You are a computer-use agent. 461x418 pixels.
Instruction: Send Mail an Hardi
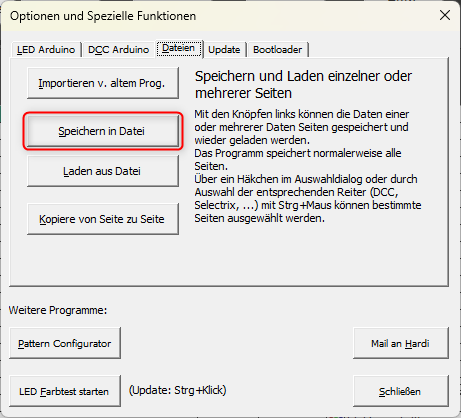401,343
